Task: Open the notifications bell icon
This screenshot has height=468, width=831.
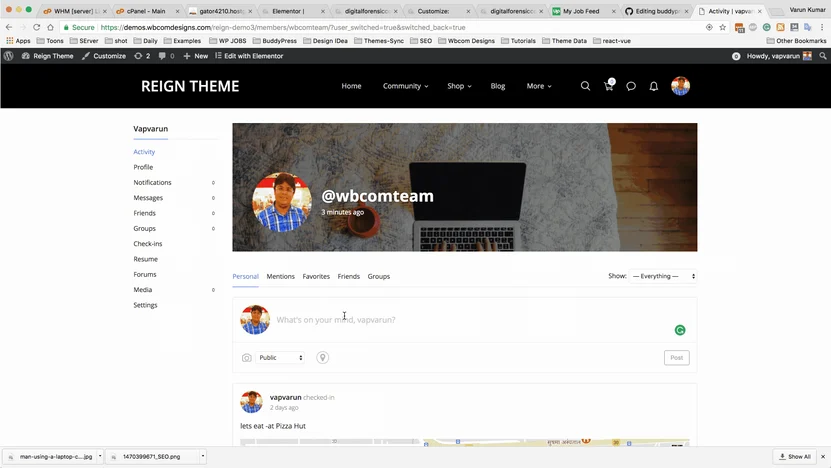Action: click(x=654, y=86)
